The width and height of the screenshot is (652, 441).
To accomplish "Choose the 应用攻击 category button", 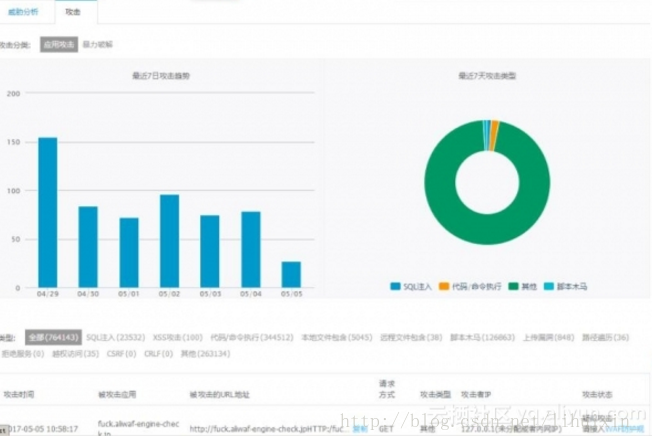I will [59, 44].
